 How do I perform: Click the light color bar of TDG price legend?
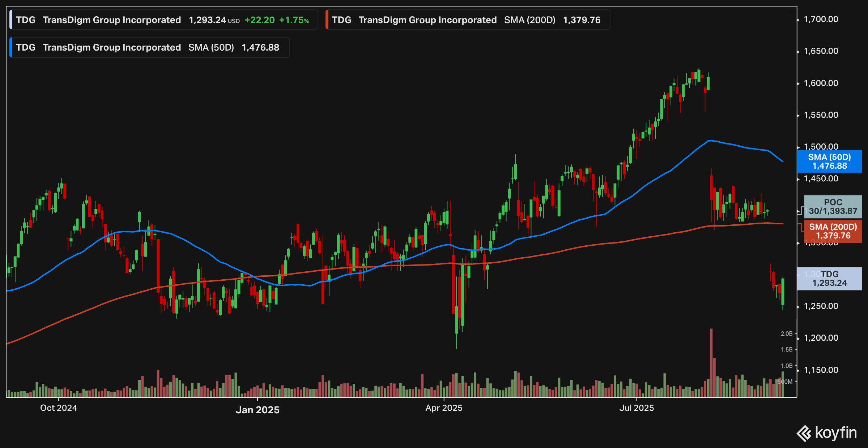coord(11,20)
